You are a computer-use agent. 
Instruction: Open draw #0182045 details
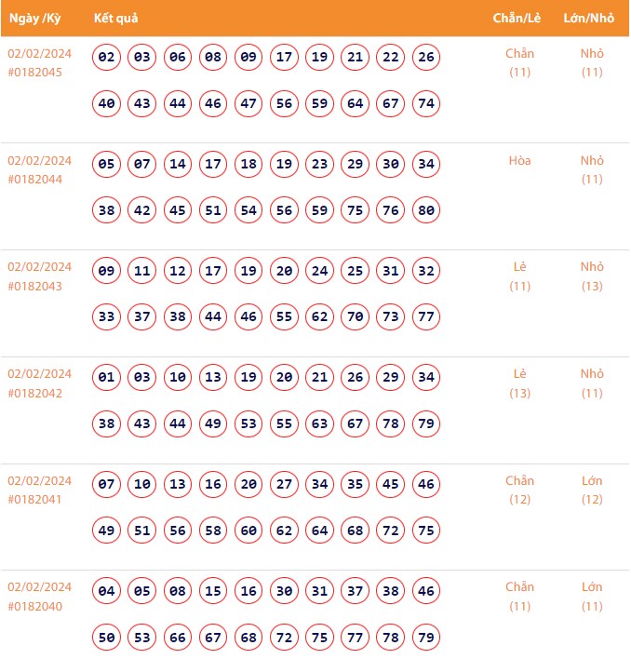35,72
